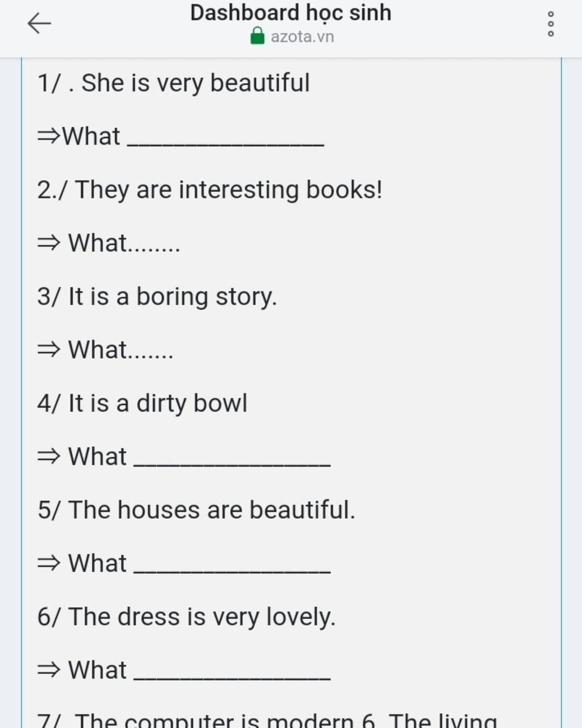Tap the word What under question 6
Viewport: 582px width, 728px height.
(97, 670)
